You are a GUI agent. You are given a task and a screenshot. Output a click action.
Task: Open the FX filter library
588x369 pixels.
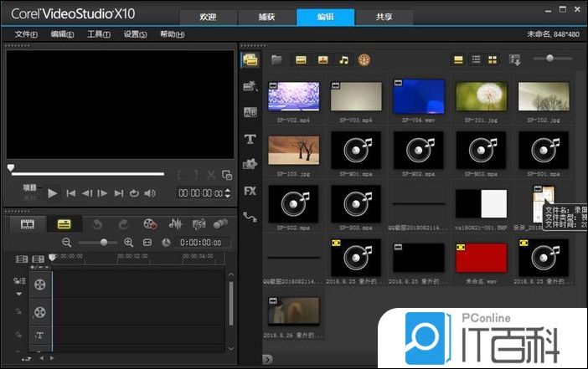[x=250, y=191]
